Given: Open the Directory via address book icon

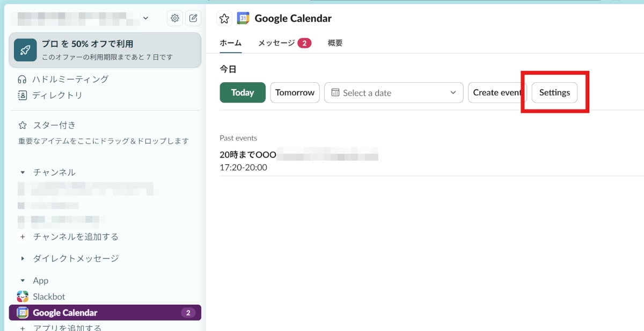Looking at the screenshot, I should point(23,96).
